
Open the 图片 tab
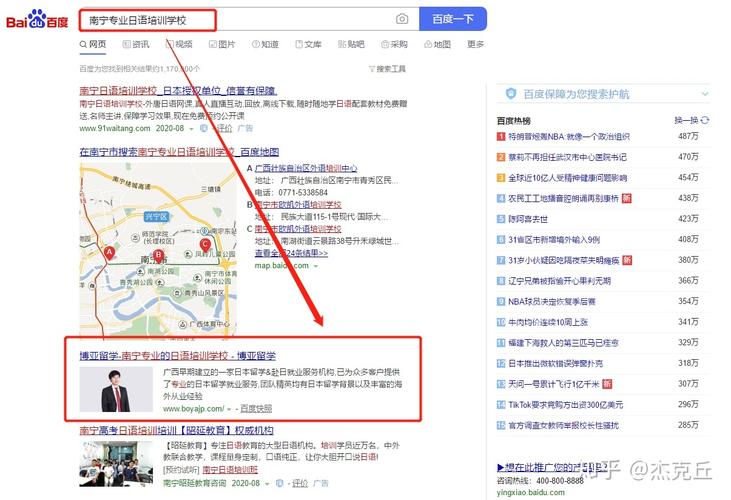(222, 44)
